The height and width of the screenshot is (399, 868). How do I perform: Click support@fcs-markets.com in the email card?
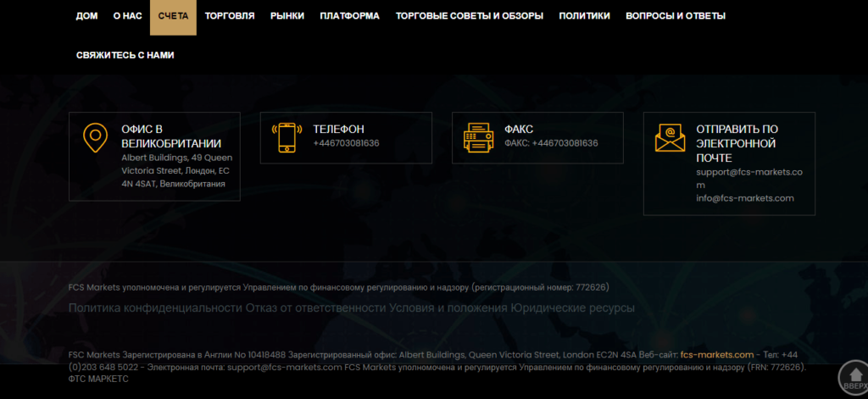tap(749, 178)
